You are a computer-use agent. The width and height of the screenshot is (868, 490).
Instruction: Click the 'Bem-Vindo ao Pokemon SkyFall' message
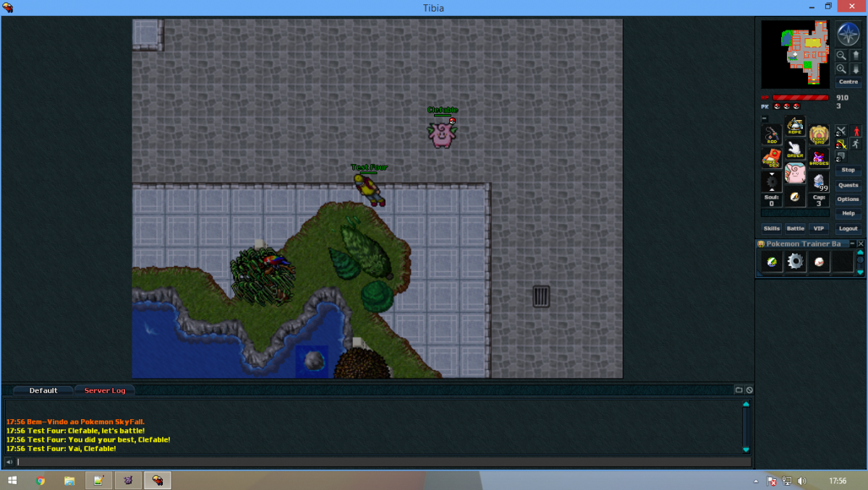point(75,421)
